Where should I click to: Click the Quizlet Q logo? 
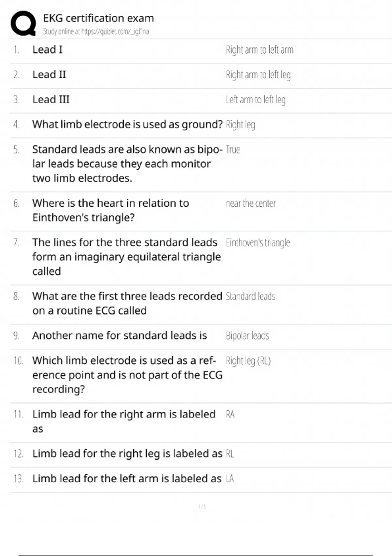pos(23,23)
